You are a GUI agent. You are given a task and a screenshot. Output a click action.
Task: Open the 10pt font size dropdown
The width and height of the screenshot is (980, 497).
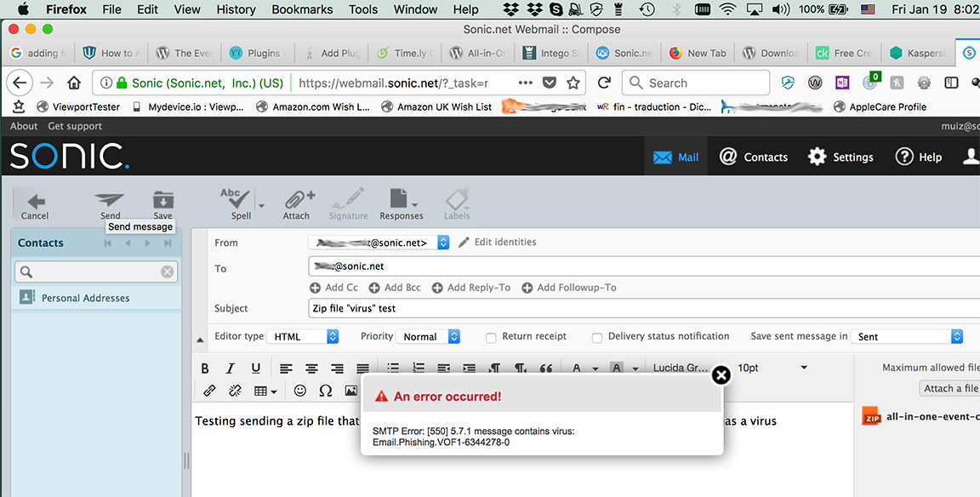pos(772,368)
